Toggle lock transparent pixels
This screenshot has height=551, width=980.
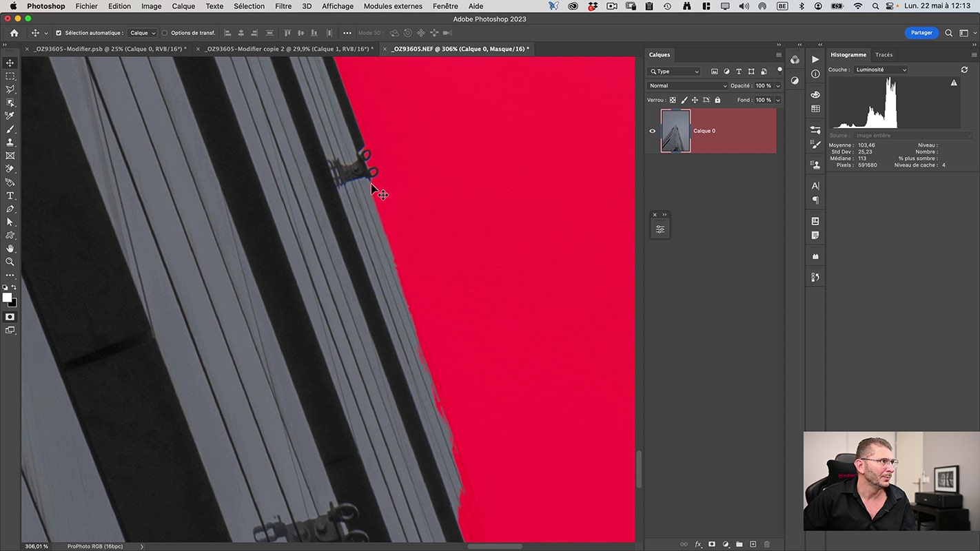click(x=673, y=100)
